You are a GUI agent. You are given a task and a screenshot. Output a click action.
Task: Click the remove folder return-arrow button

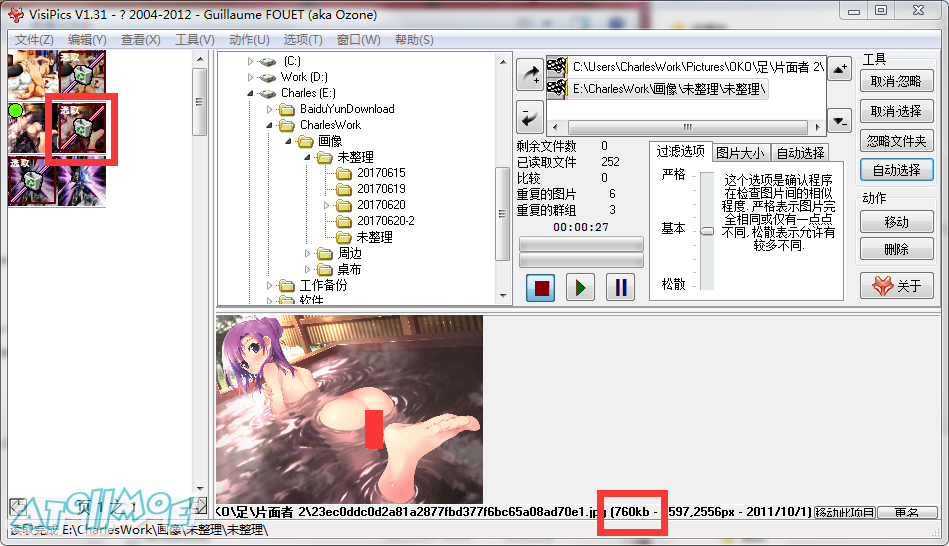pyautogui.click(x=530, y=117)
